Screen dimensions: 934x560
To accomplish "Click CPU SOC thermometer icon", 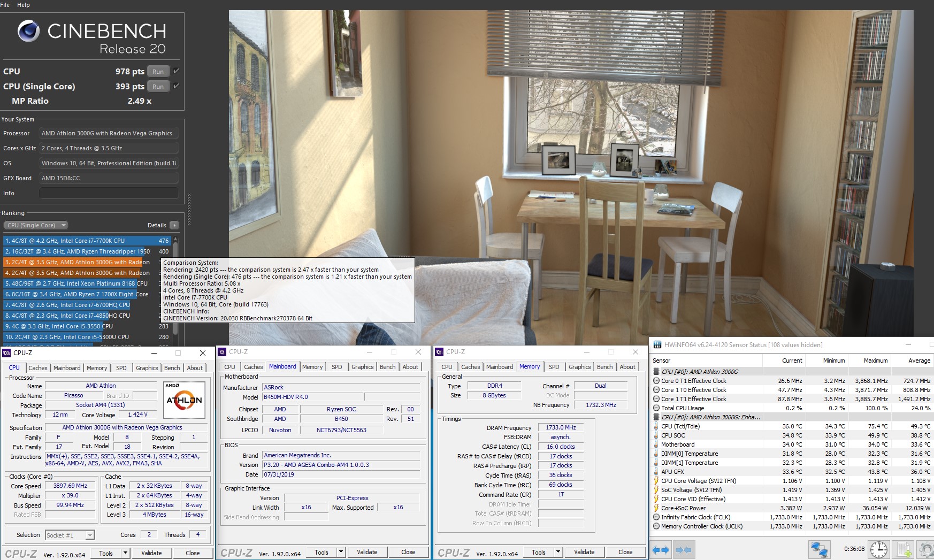I will point(656,435).
